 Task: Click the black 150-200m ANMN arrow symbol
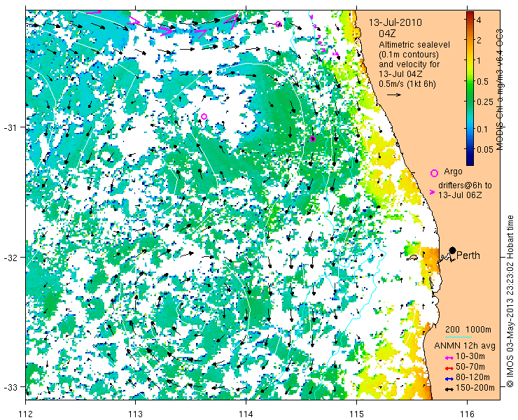[x=448, y=389]
